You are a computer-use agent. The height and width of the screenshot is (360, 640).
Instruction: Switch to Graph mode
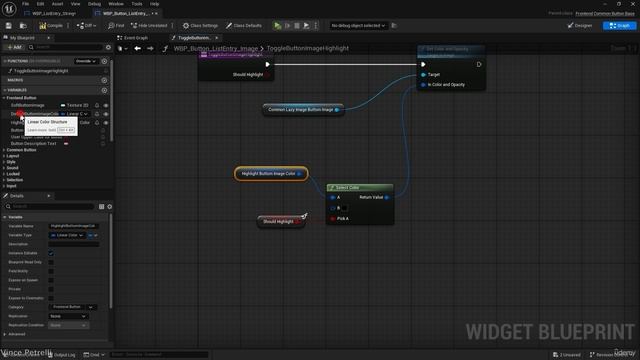point(619,26)
